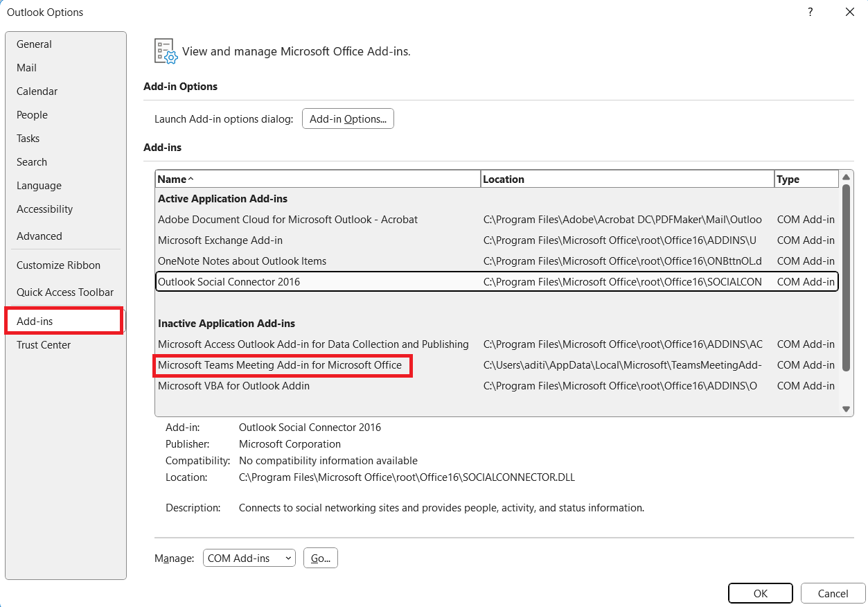
Task: Sort add-ins by the Name column header
Action: coord(318,179)
